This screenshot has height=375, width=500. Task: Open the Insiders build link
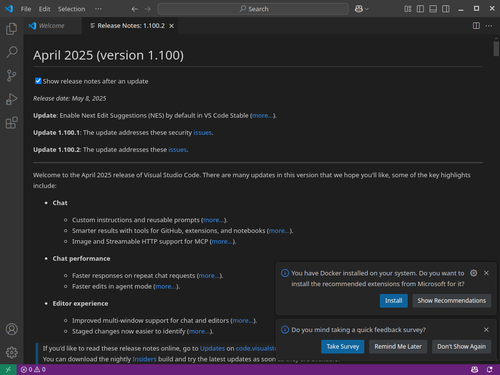click(x=144, y=359)
